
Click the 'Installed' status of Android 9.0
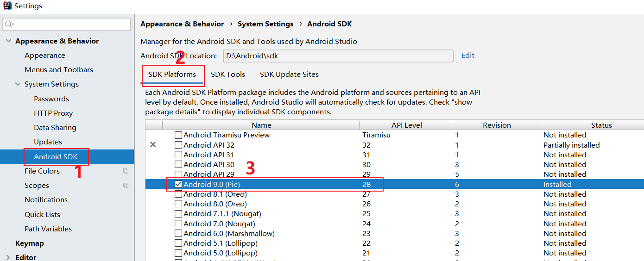click(557, 184)
